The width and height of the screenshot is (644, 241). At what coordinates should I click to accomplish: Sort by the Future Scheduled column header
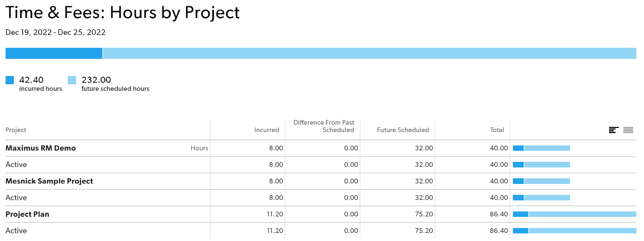click(403, 130)
